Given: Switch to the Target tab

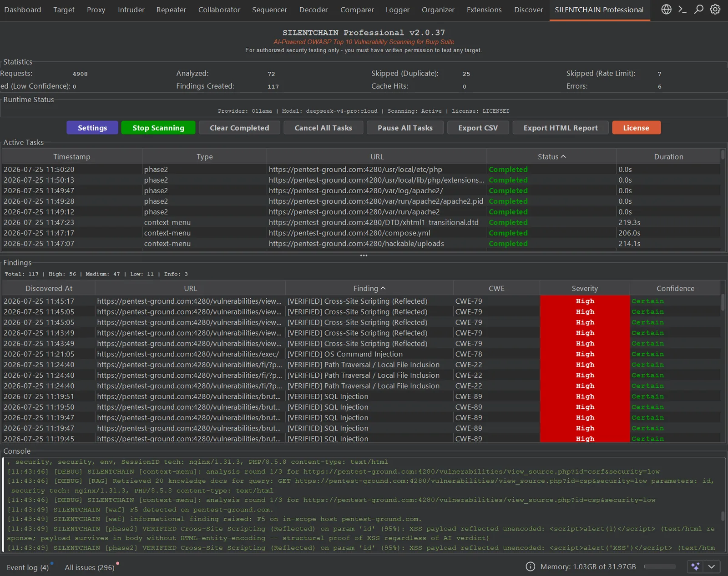Looking at the screenshot, I should point(64,10).
